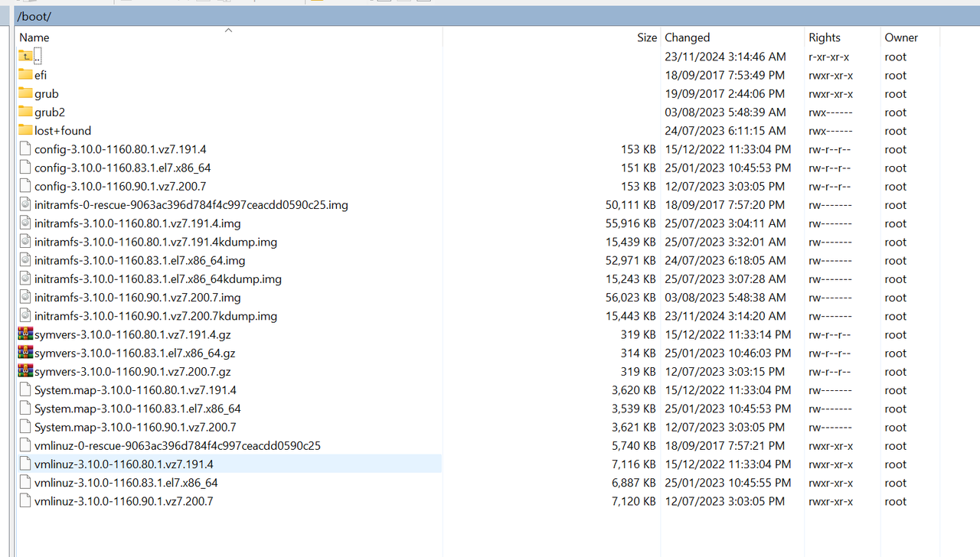
Task: Sort by the Rights column header
Action: 842,37
